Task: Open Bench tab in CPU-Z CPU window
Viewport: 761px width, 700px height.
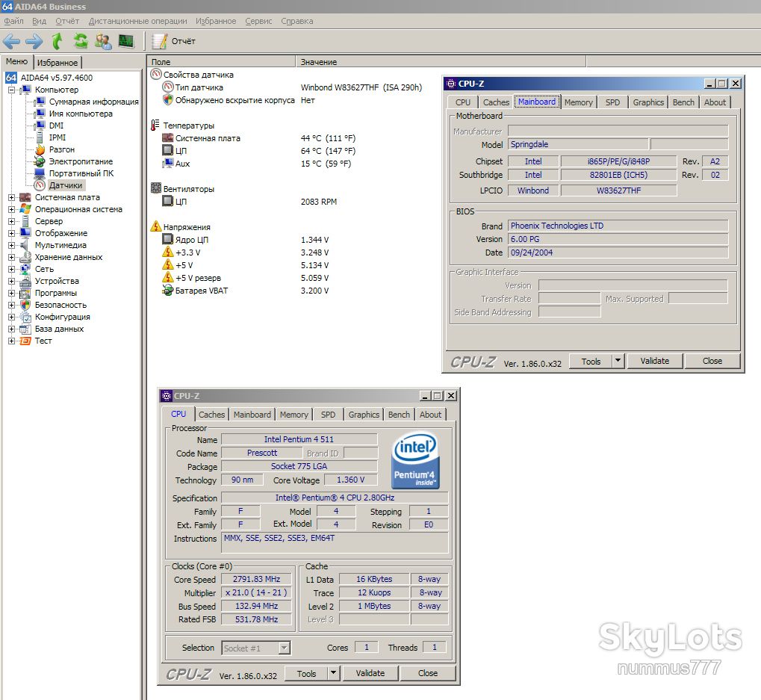Action: [x=399, y=415]
